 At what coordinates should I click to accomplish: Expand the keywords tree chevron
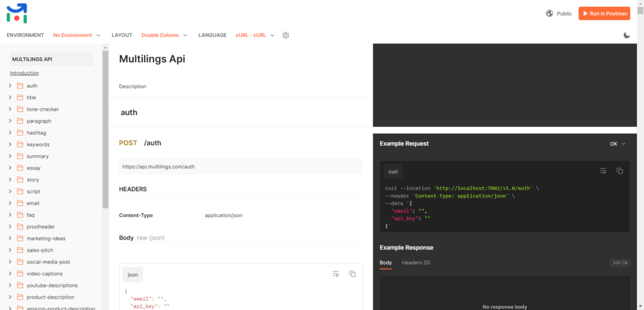point(10,145)
